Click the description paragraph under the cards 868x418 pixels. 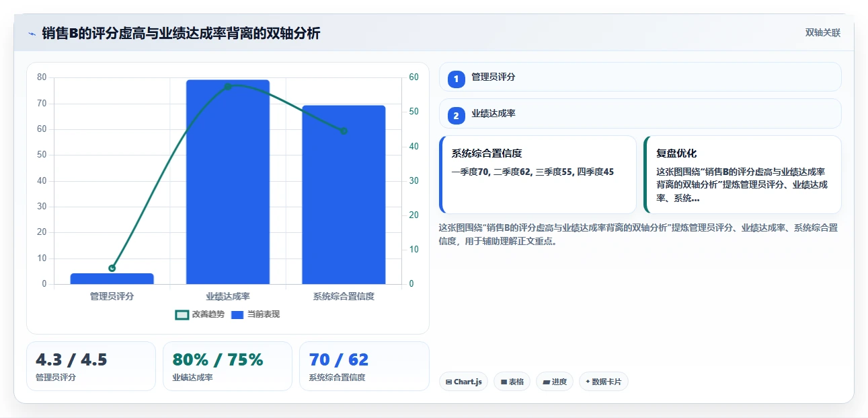638,234
